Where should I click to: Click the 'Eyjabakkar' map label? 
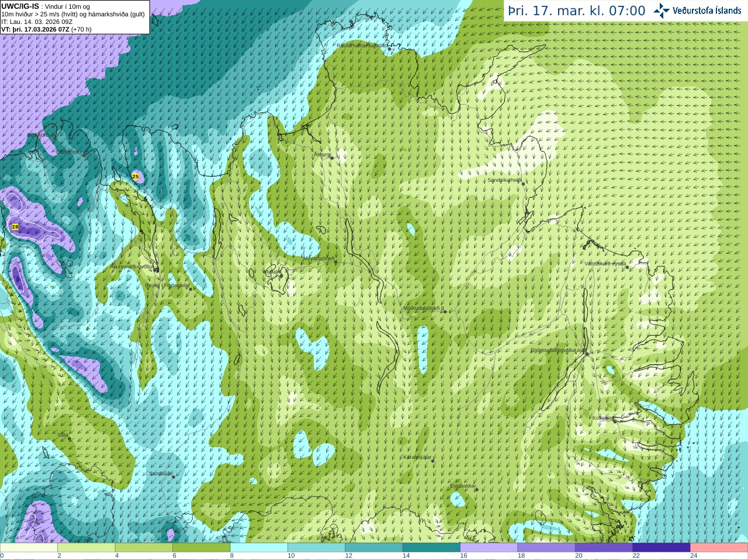[x=463, y=485]
